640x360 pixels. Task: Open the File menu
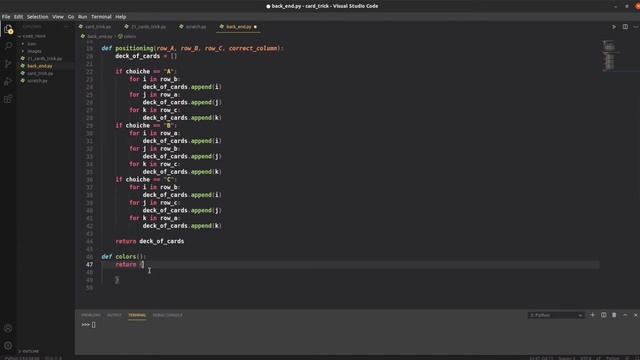pyautogui.click(x=6, y=17)
